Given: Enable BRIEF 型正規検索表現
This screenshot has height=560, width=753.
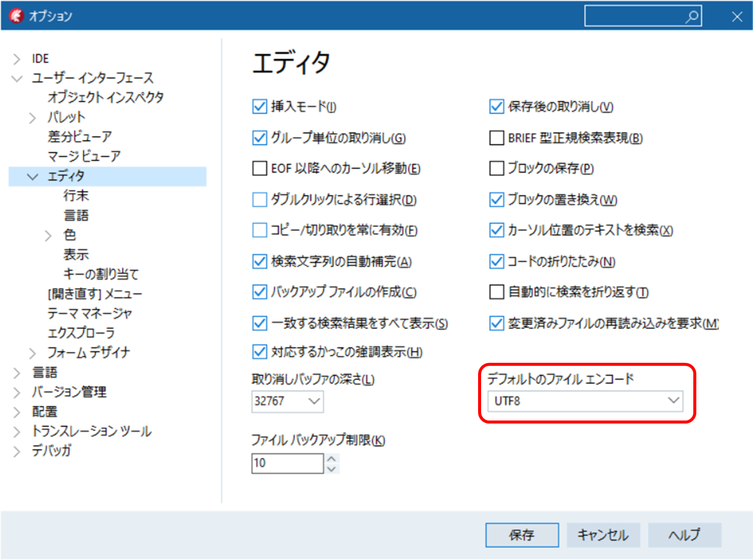Looking at the screenshot, I should [x=496, y=137].
